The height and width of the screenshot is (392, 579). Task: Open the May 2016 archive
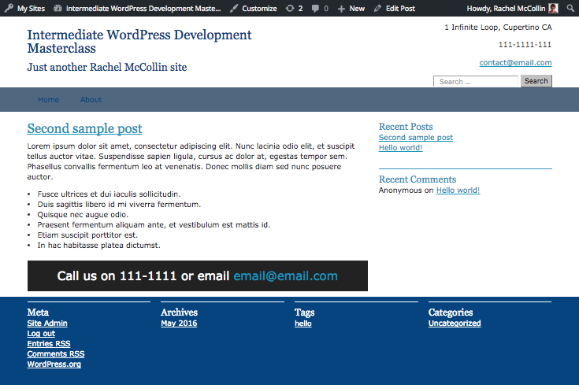(179, 324)
